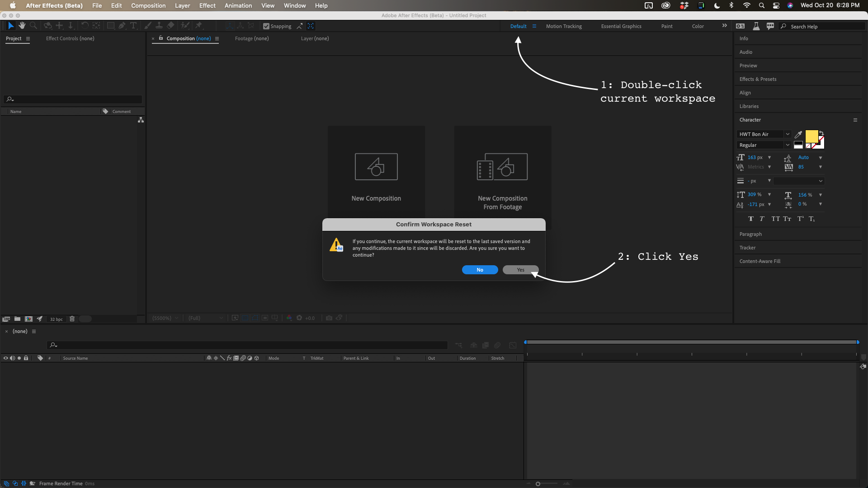Open the magnification ratio dropdown showing 5500%
The height and width of the screenshot is (488, 868).
[x=165, y=318]
